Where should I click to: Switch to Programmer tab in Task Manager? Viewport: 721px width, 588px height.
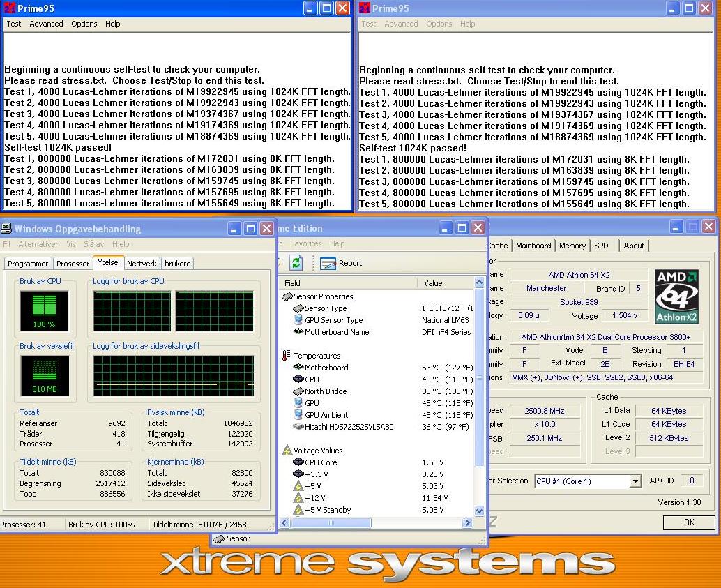(28, 264)
